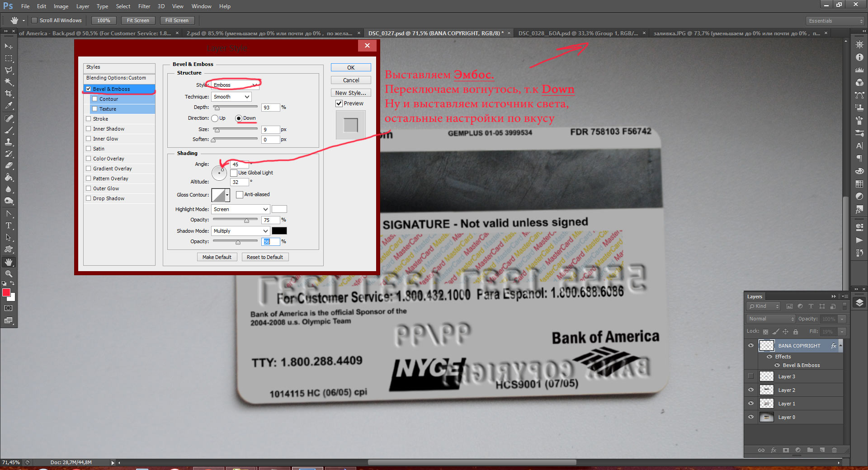Viewport: 868px width, 470px height.
Task: Hide Layer 2 with its eye icon
Action: coord(751,390)
